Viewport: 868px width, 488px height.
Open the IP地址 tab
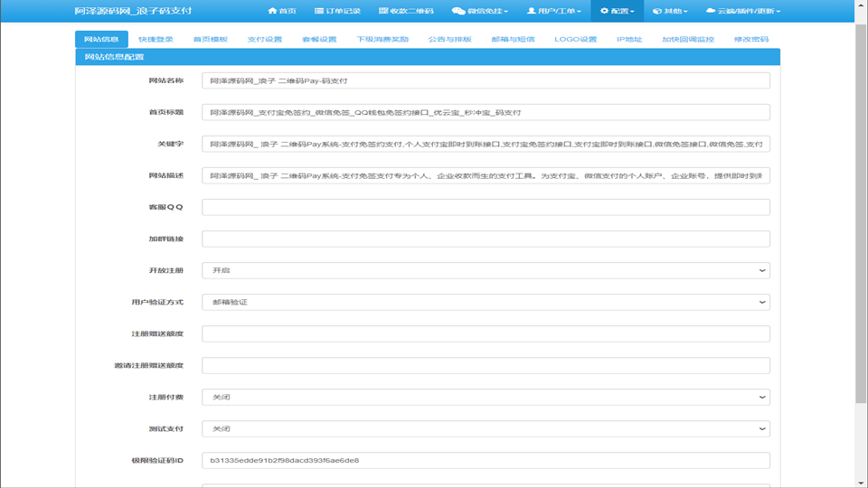coord(629,39)
